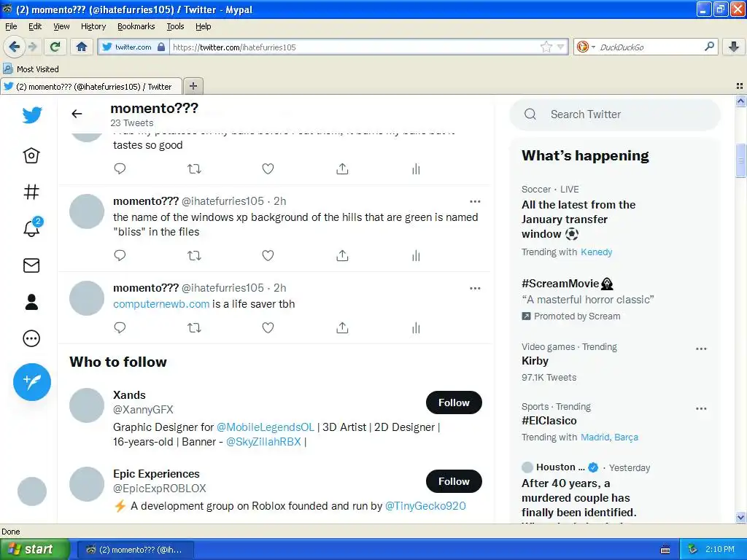
Task: Click the address bar URL field
Action: (355, 47)
